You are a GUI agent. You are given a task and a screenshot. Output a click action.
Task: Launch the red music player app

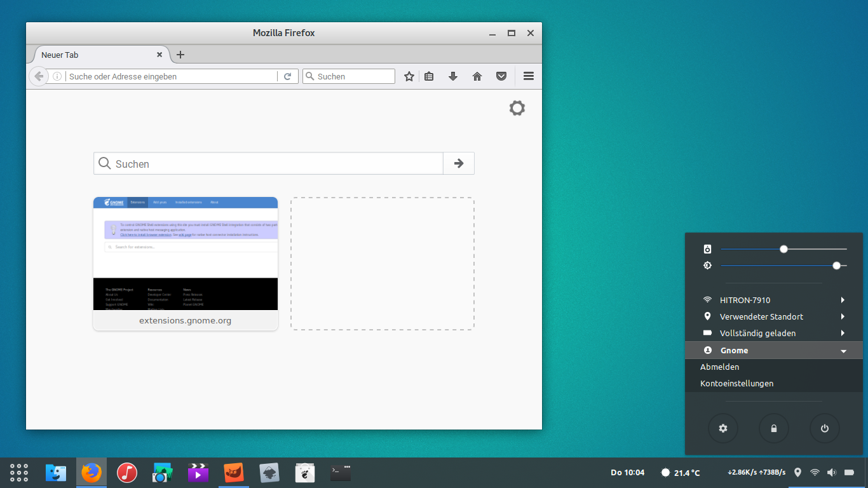point(127,473)
